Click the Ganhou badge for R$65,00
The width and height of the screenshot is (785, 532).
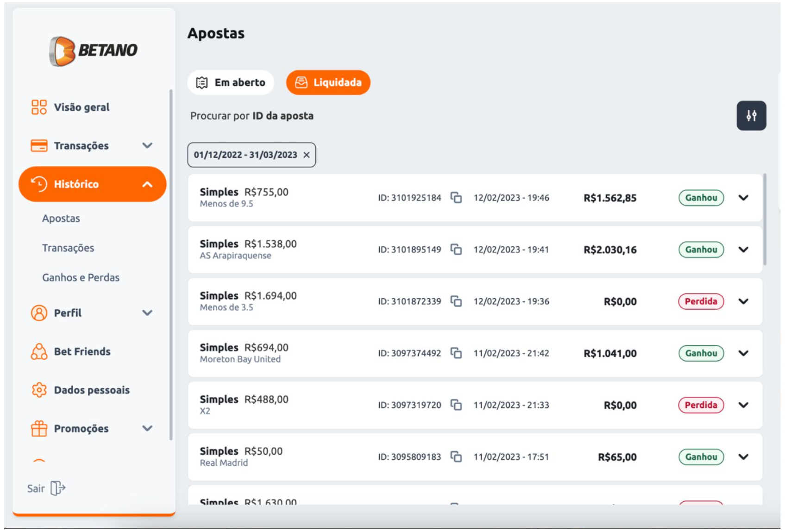coord(701,457)
